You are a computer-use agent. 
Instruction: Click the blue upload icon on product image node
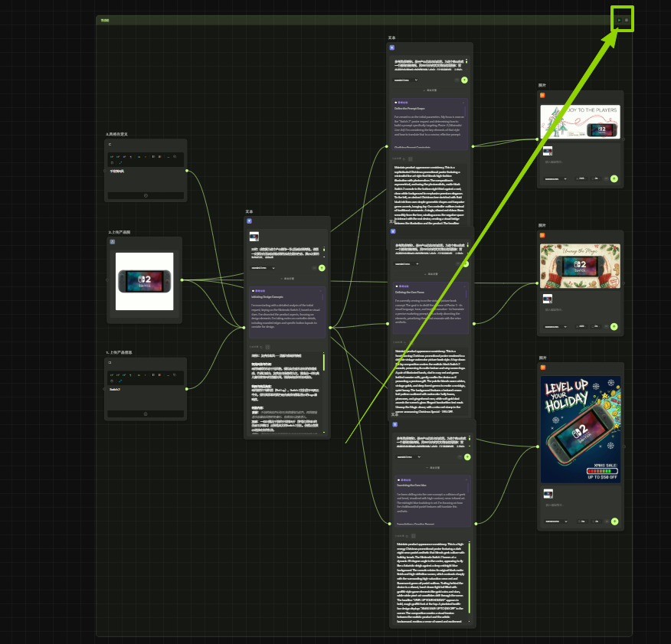tap(113, 241)
